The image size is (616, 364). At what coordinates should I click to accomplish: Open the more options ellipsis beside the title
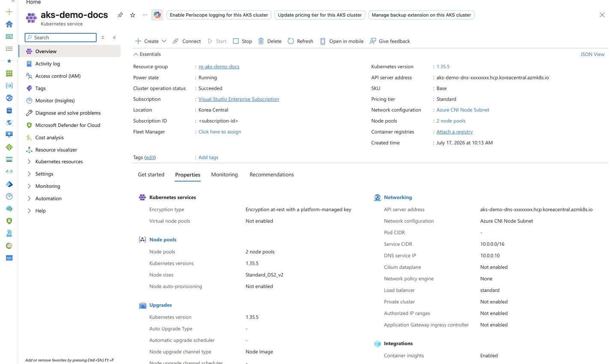click(145, 15)
